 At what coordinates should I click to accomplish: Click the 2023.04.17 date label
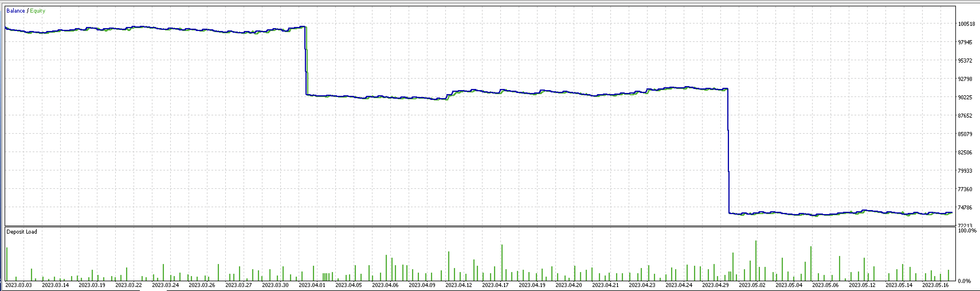(x=495, y=285)
